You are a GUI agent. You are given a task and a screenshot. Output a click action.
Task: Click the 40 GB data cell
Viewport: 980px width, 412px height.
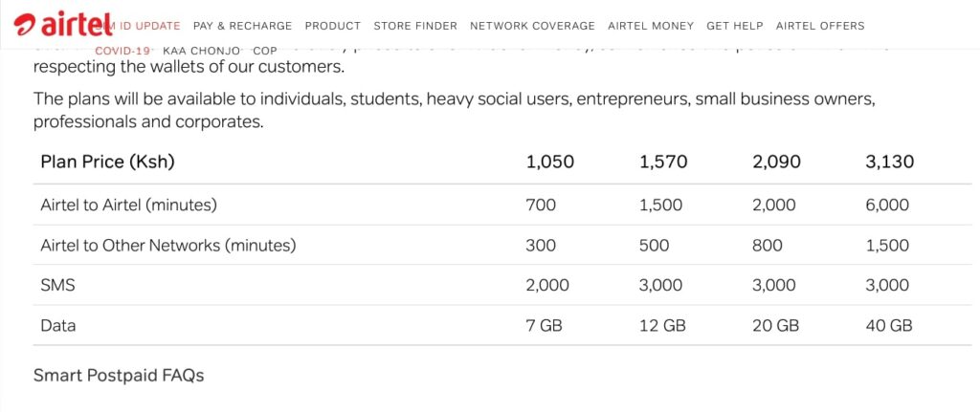coord(889,325)
